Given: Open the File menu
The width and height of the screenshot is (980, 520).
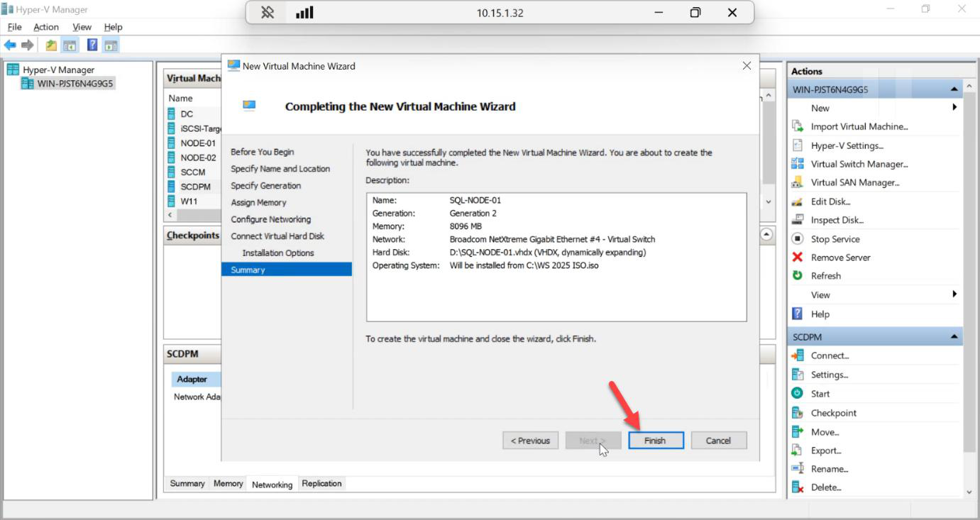Looking at the screenshot, I should [x=15, y=27].
